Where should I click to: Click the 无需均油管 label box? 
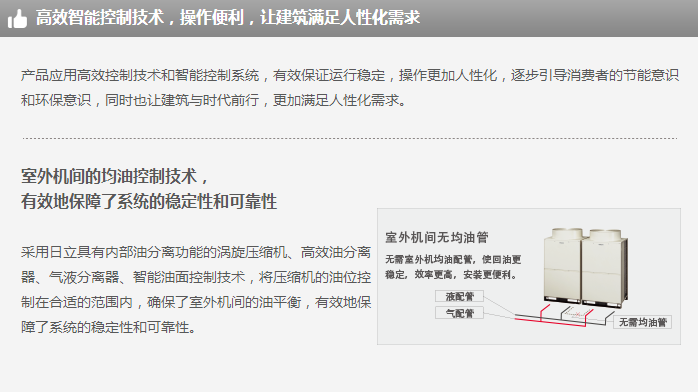point(642,322)
